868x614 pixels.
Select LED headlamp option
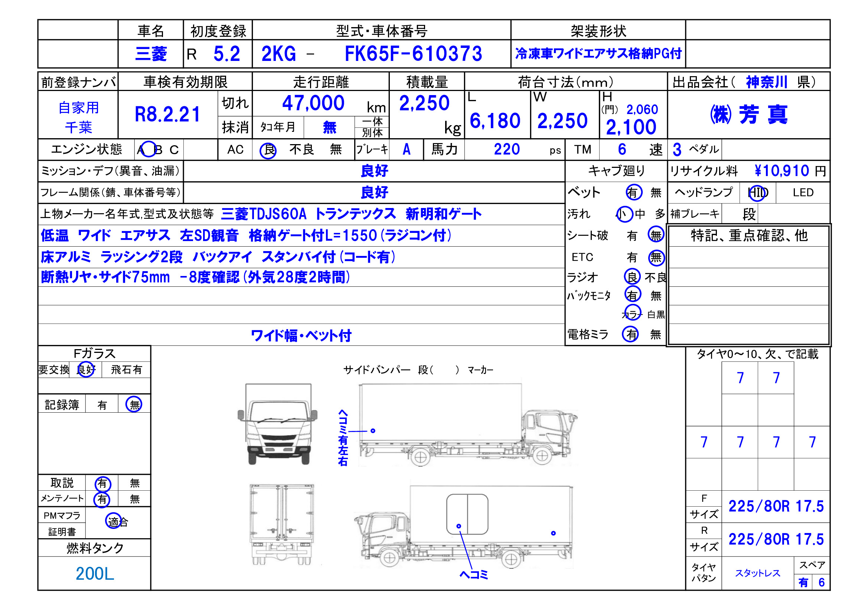(803, 193)
